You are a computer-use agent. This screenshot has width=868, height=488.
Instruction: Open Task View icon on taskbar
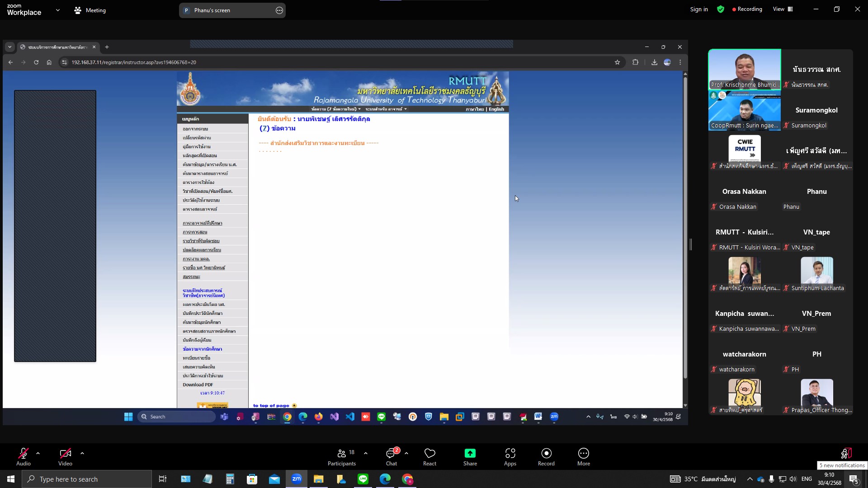[x=163, y=479]
